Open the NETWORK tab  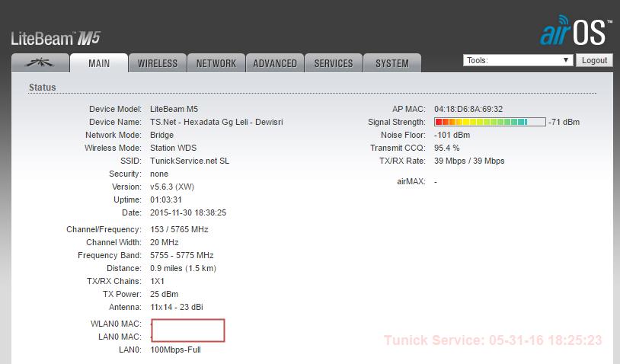pyautogui.click(x=216, y=63)
